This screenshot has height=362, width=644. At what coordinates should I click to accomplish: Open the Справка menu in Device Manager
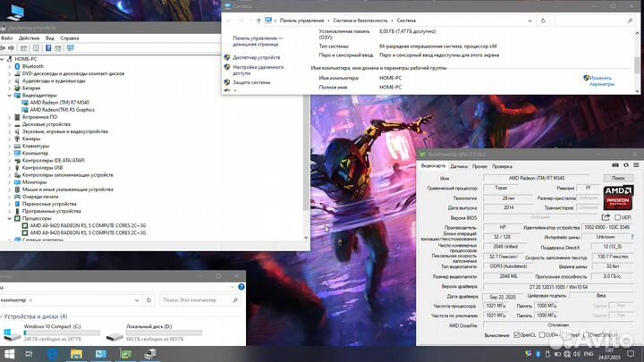(70, 38)
